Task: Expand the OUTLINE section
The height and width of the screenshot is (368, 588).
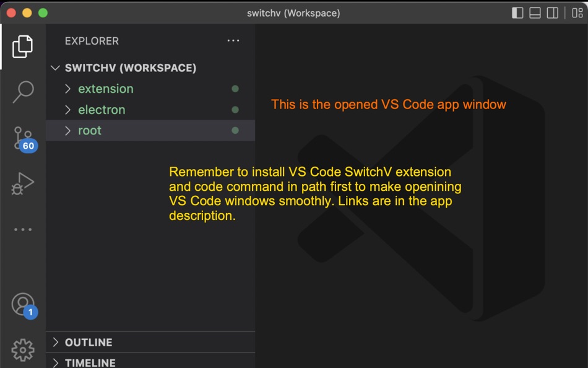Action: pyautogui.click(x=56, y=342)
